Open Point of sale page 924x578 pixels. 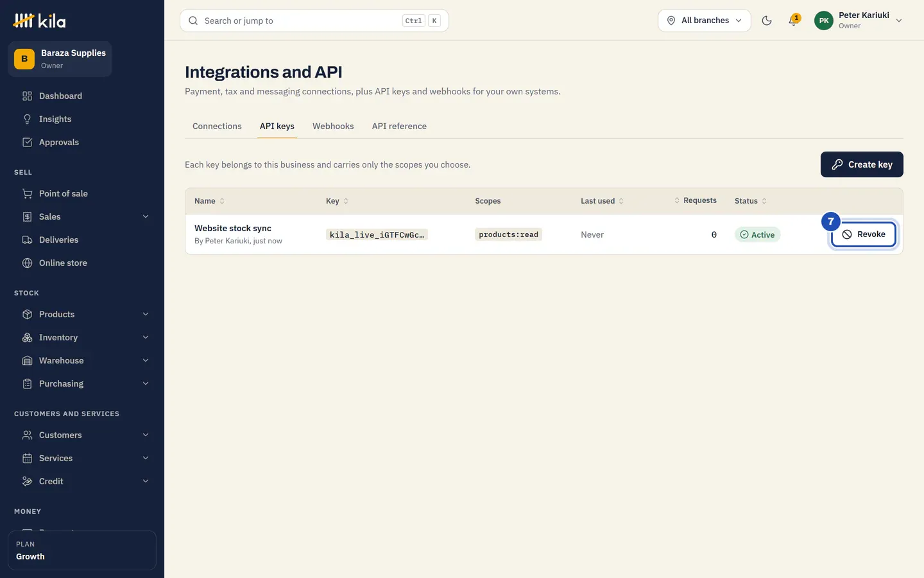tap(82, 193)
